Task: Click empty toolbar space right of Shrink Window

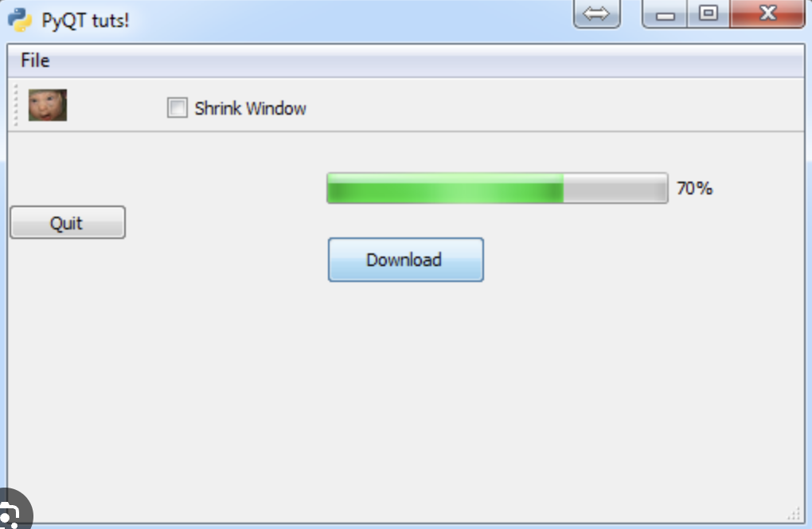Action: [554, 105]
